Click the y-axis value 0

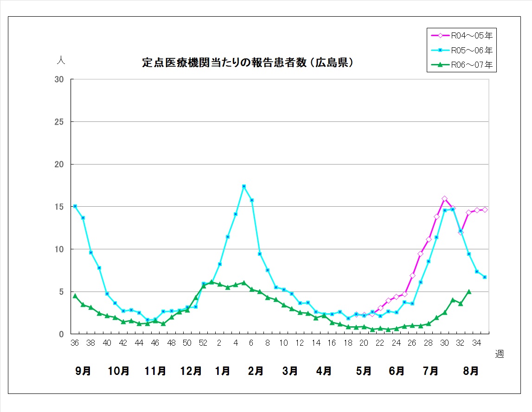tap(61, 334)
